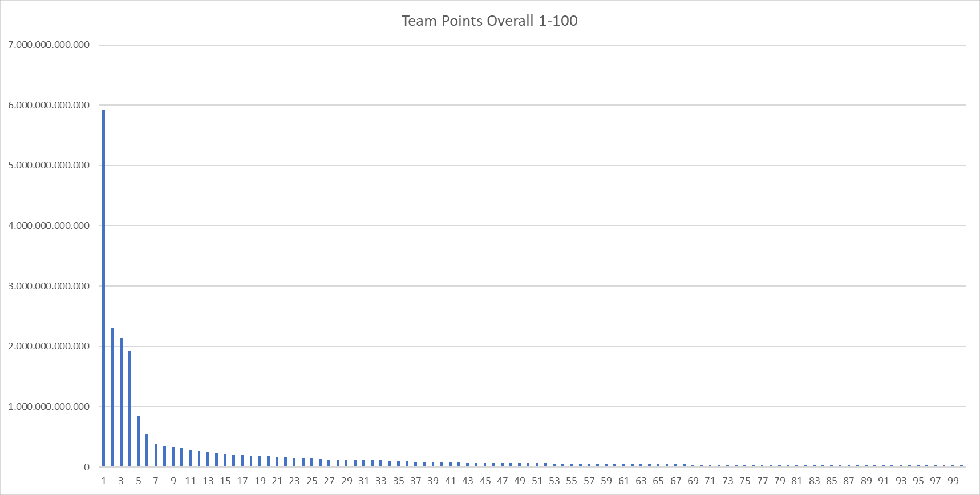Select the bar for team 2
This screenshot has width=980, height=495.
coord(112,397)
